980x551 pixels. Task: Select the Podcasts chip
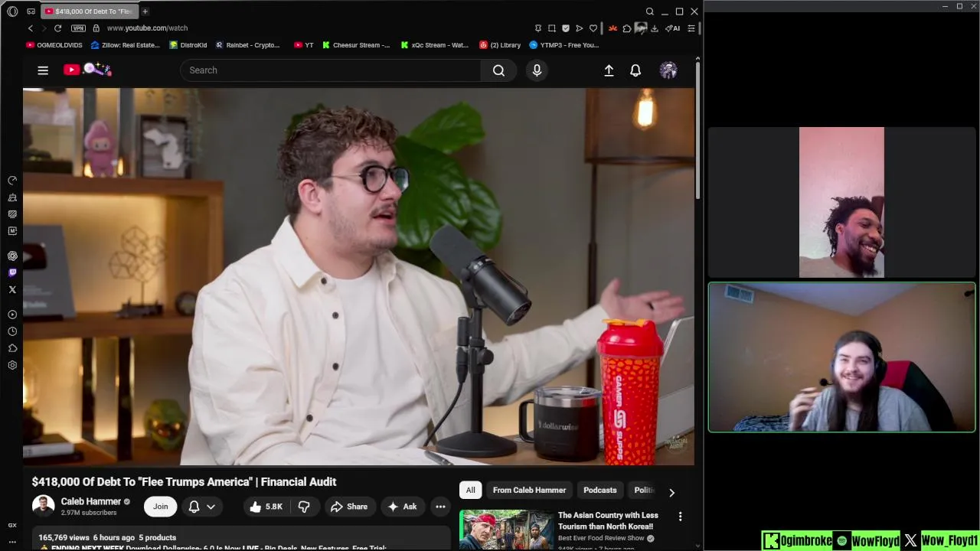[599, 491]
